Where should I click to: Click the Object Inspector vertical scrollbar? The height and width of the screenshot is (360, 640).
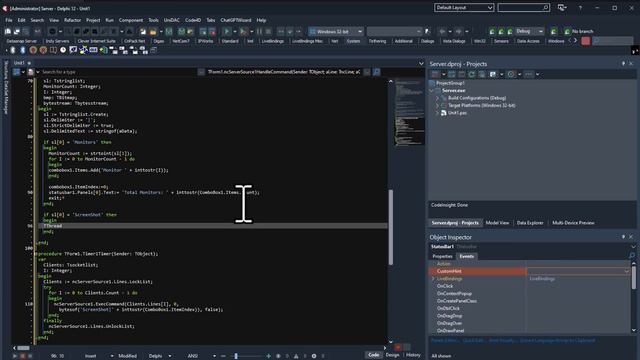click(633, 278)
